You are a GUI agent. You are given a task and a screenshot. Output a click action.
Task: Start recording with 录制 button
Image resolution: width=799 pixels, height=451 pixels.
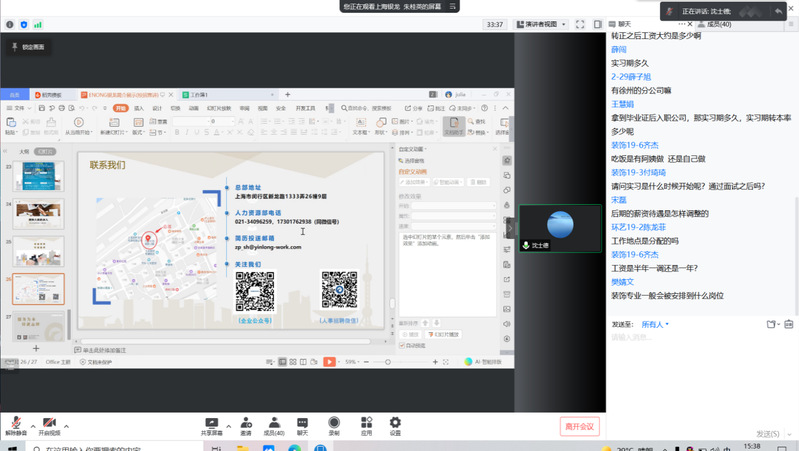[334, 423]
